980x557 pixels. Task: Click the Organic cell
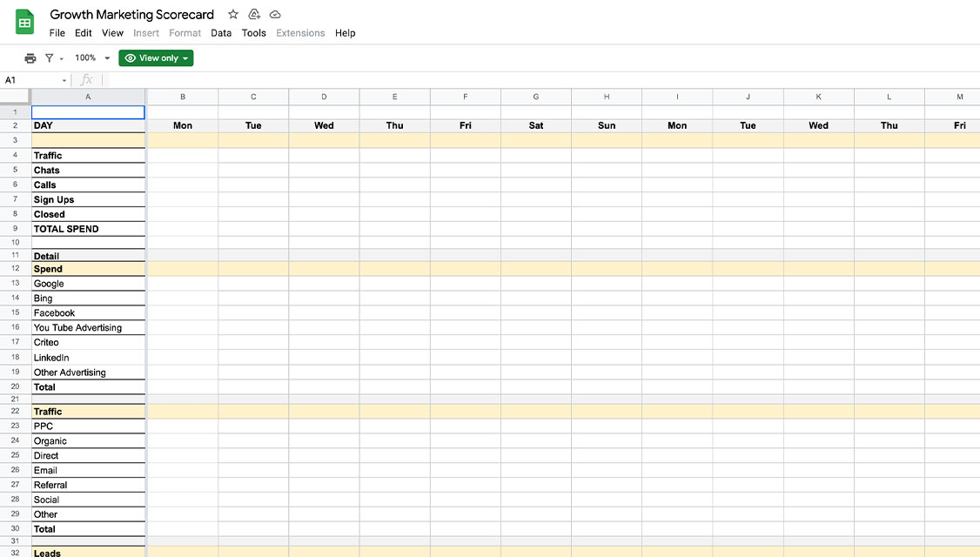(88, 440)
